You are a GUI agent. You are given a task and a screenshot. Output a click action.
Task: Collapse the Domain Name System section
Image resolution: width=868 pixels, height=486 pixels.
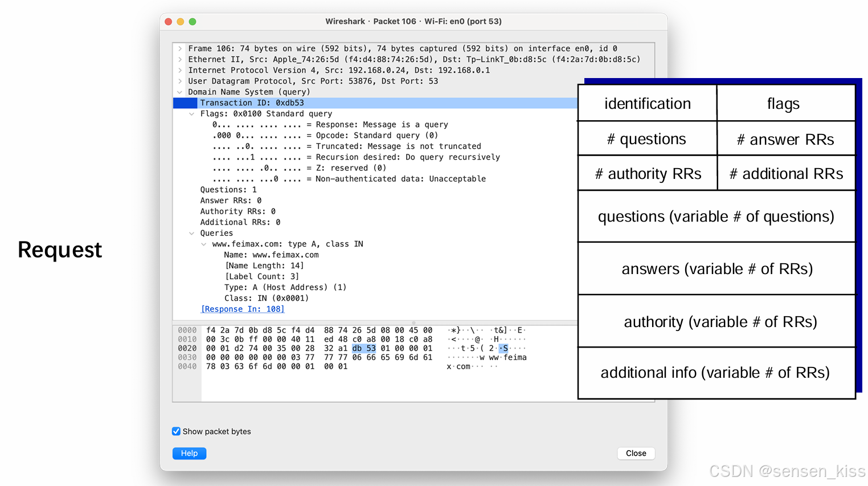pos(180,92)
